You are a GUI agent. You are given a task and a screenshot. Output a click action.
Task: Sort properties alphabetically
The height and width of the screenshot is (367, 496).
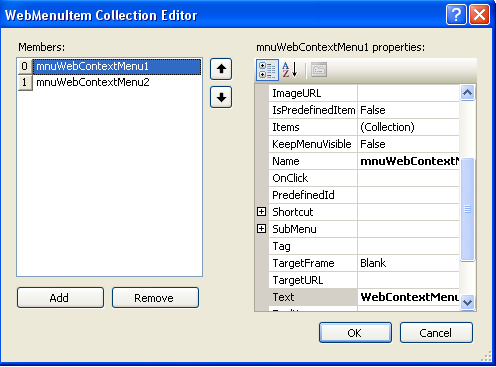coord(289,70)
